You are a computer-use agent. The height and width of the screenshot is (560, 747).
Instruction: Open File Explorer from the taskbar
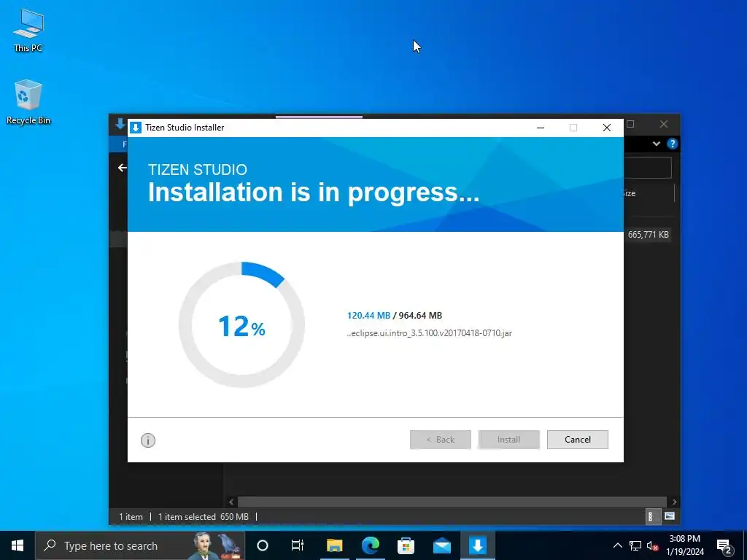pos(334,545)
